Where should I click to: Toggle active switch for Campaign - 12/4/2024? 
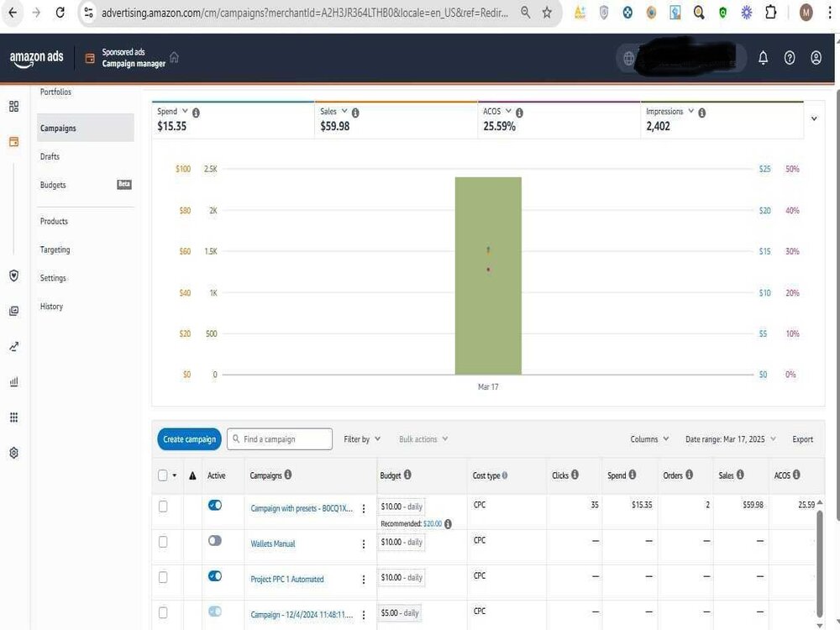(x=215, y=612)
